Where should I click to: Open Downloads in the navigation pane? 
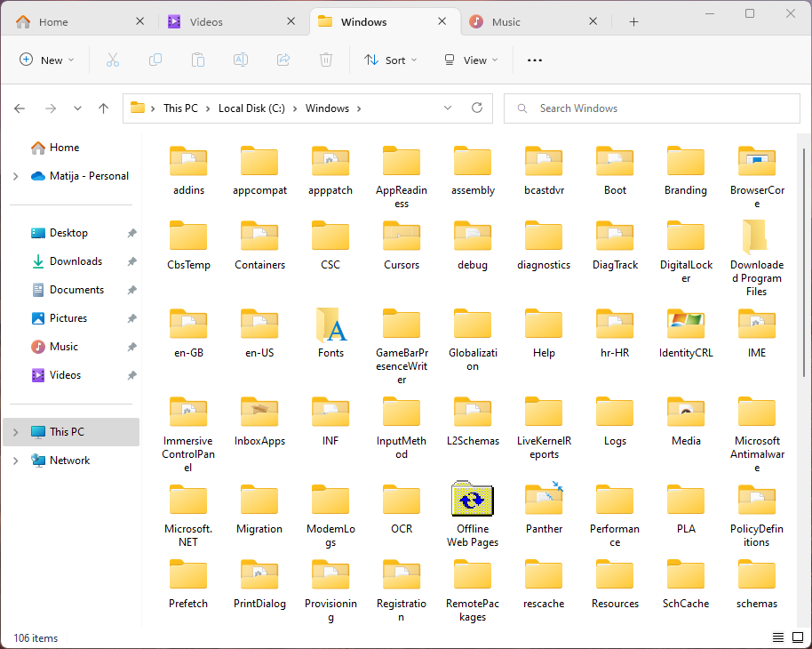tap(76, 261)
